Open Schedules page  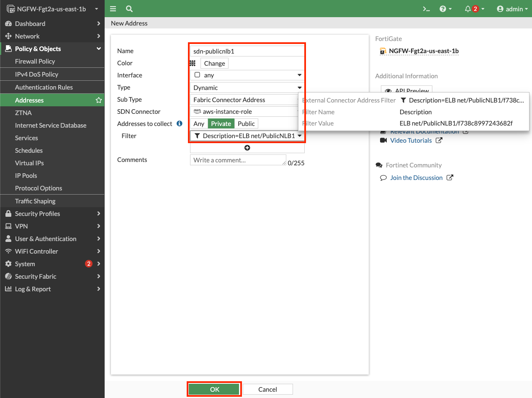click(29, 150)
